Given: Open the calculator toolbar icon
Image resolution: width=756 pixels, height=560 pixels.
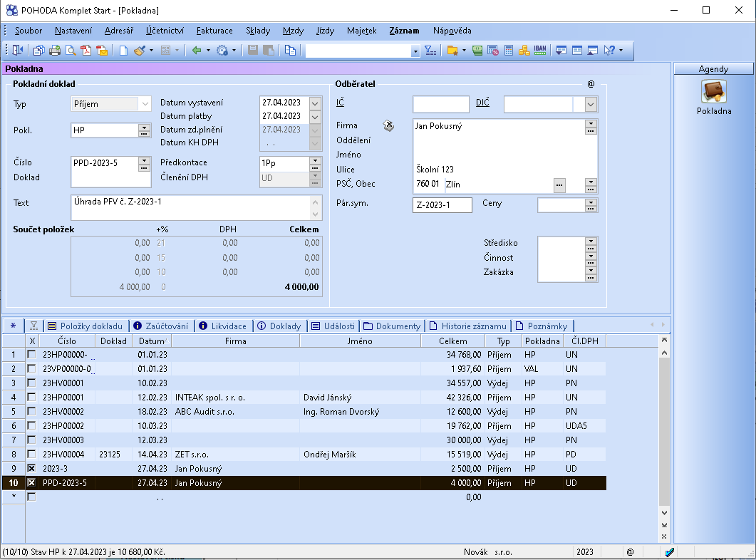Looking at the screenshot, I should (x=509, y=50).
